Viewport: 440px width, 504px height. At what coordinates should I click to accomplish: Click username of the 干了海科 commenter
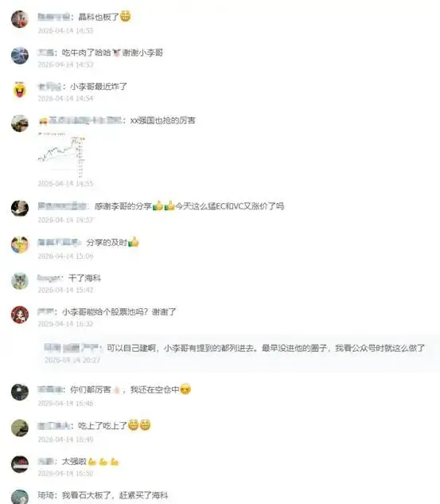click(x=49, y=278)
